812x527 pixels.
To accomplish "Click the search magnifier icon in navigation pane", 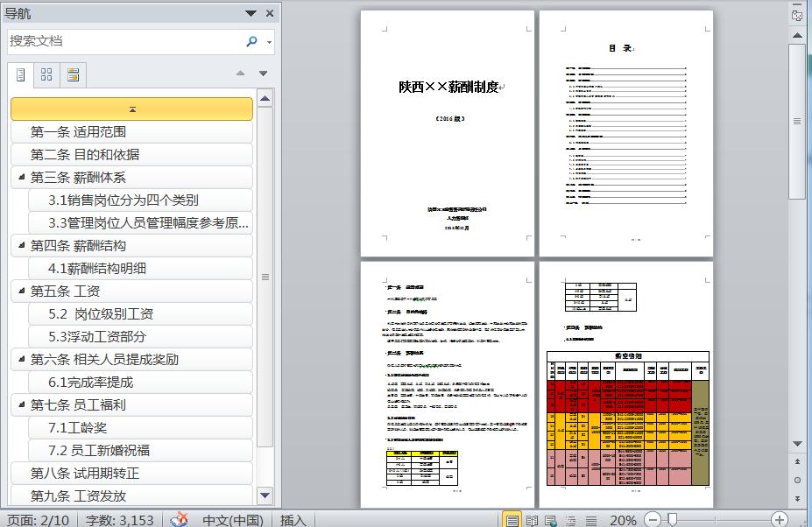I will (252, 41).
